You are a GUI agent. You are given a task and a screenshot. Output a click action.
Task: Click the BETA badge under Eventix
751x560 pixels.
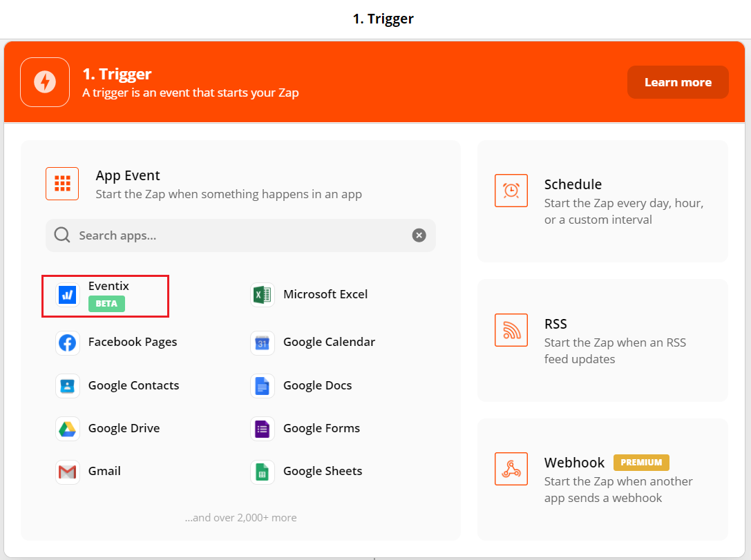[107, 303]
